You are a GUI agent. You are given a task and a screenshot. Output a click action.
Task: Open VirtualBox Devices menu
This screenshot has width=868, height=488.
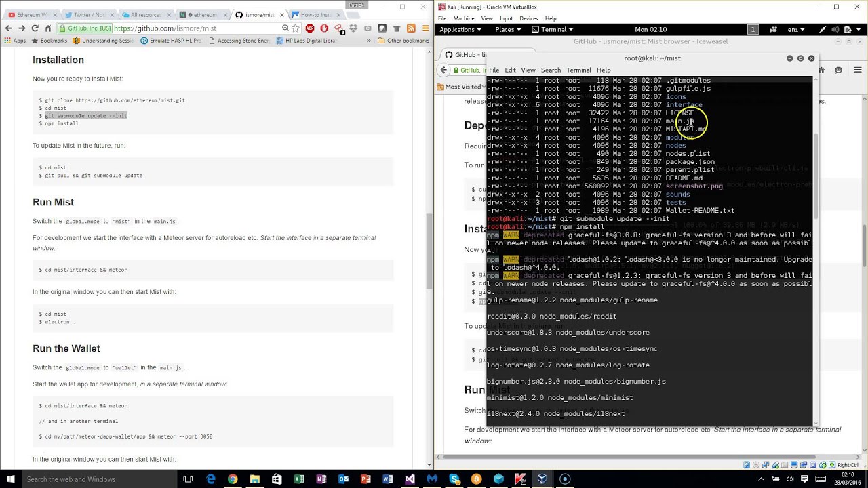tap(528, 18)
